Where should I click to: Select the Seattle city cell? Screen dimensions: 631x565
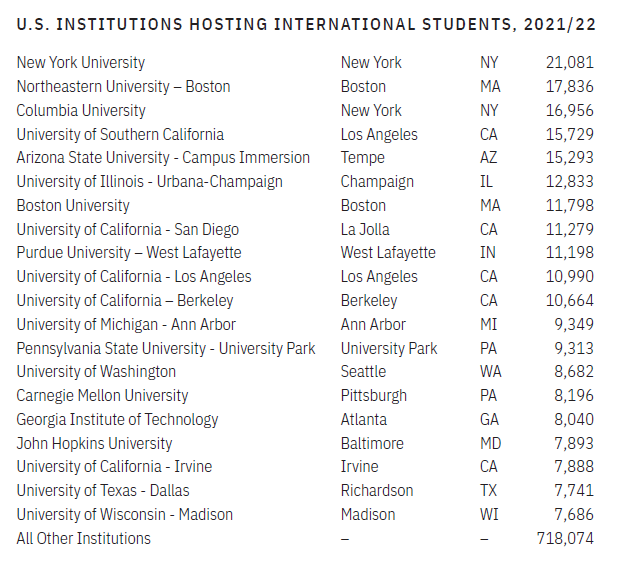(x=363, y=372)
